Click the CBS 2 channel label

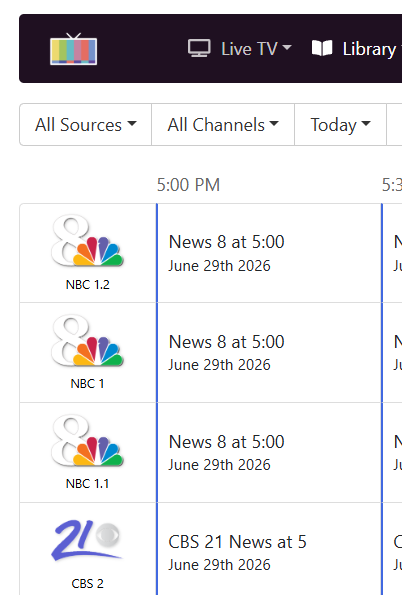(87, 584)
